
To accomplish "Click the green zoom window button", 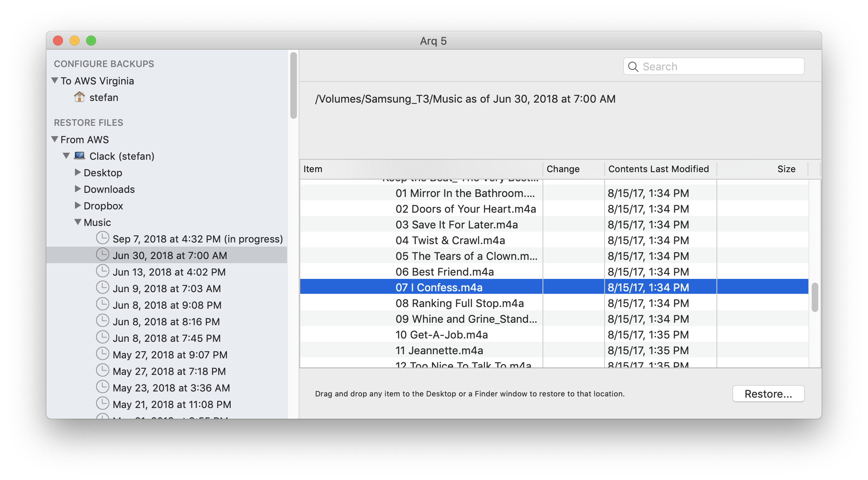I will pos(91,41).
